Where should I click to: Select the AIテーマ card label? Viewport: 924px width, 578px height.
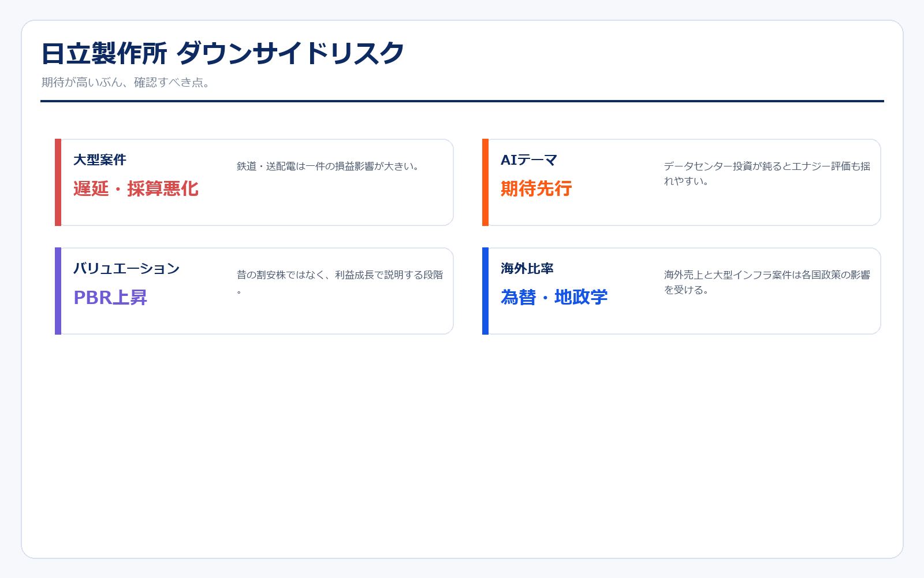pos(529,160)
